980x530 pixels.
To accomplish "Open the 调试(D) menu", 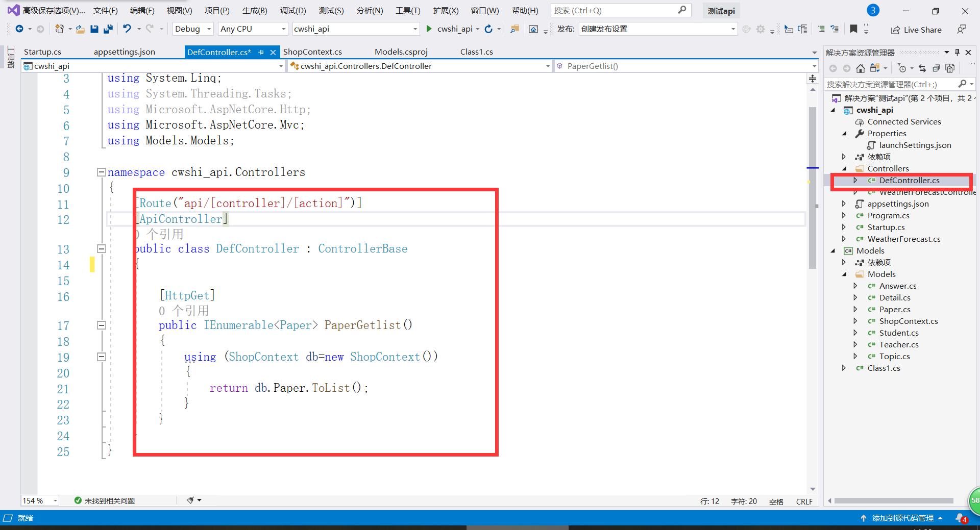I will point(292,10).
